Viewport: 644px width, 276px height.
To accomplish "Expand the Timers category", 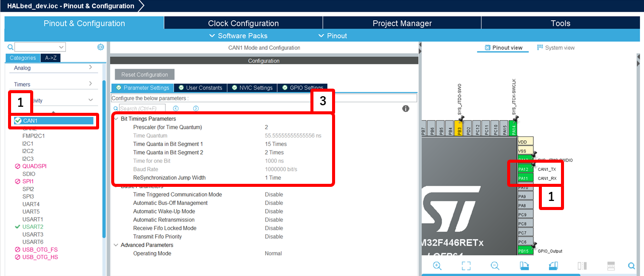I will coord(90,84).
